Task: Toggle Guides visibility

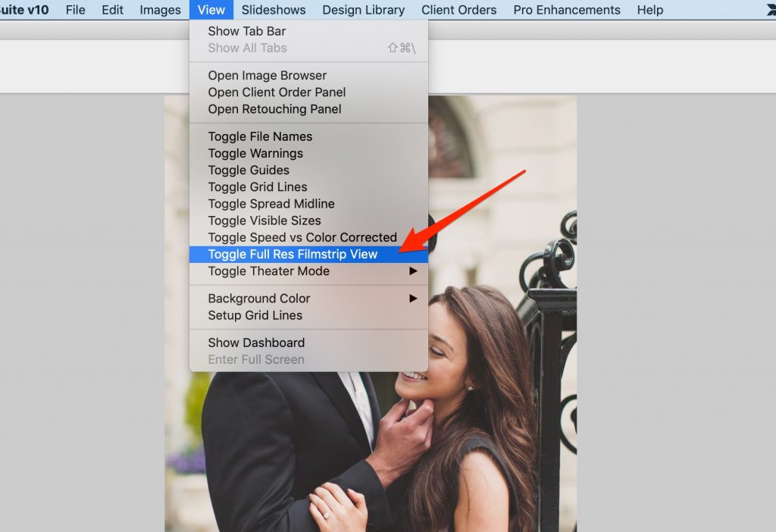Action: (x=309, y=170)
